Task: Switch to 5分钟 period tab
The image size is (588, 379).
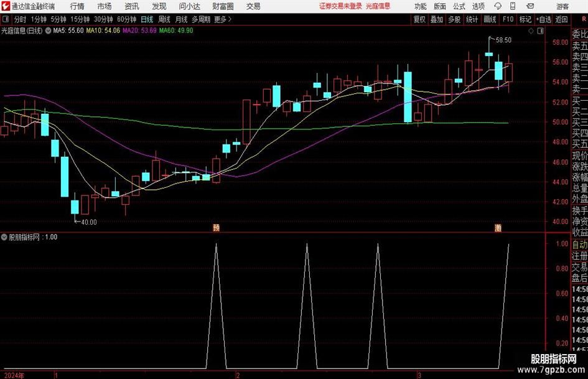Action: coord(58,19)
